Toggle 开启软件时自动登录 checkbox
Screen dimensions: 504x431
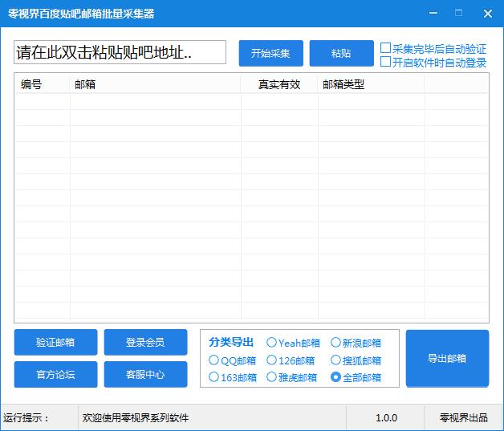pyautogui.click(x=386, y=62)
